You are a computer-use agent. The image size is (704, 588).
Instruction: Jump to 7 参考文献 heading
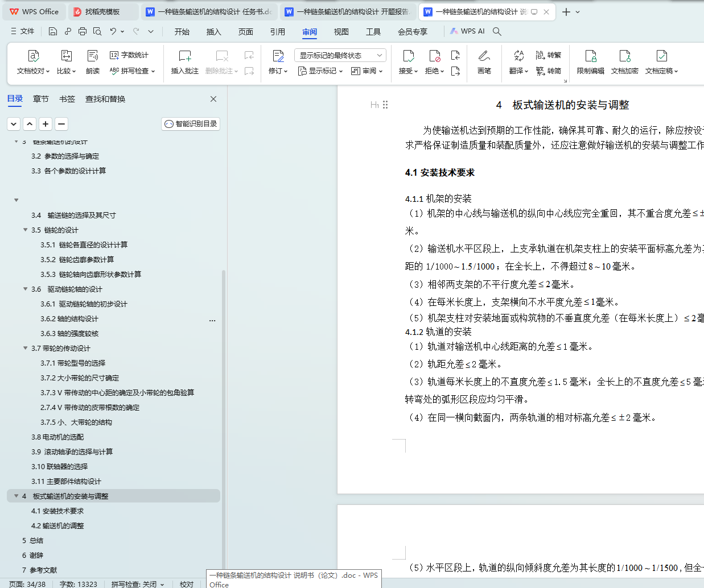click(x=40, y=570)
